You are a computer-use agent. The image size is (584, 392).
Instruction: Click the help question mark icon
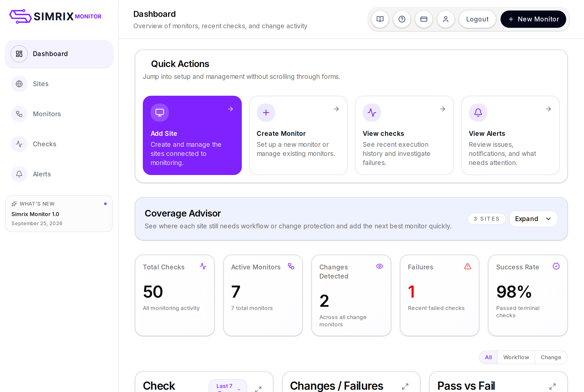pos(402,19)
